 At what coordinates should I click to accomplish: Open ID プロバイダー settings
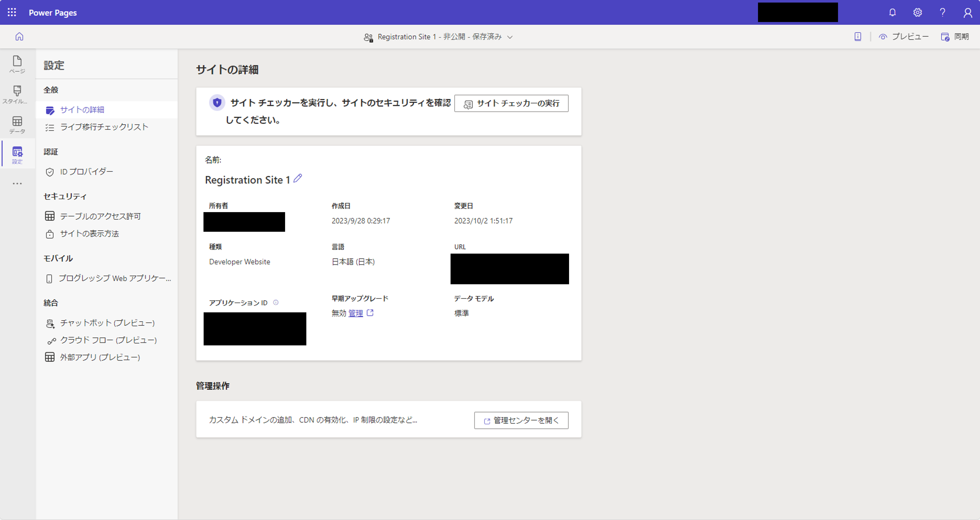click(107, 172)
